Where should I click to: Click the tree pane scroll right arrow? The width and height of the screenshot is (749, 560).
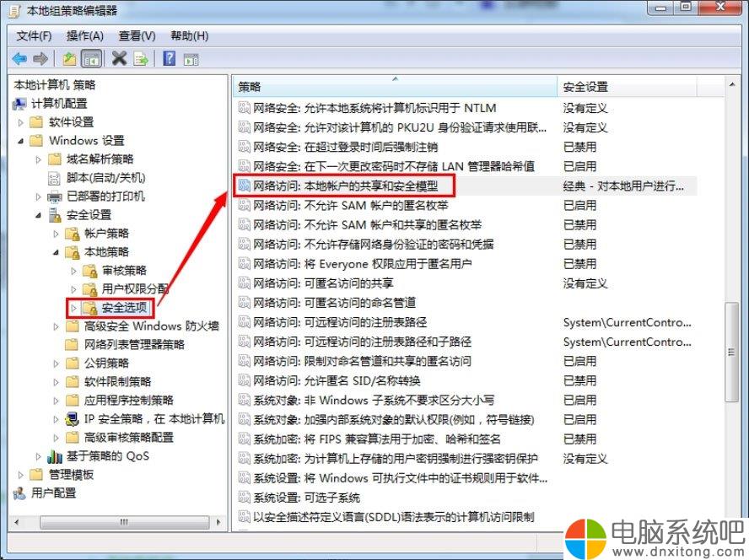pyautogui.click(x=218, y=522)
